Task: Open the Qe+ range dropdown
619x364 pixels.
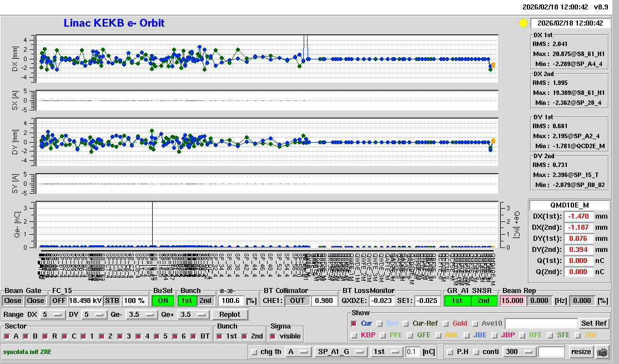Action: click(192, 315)
